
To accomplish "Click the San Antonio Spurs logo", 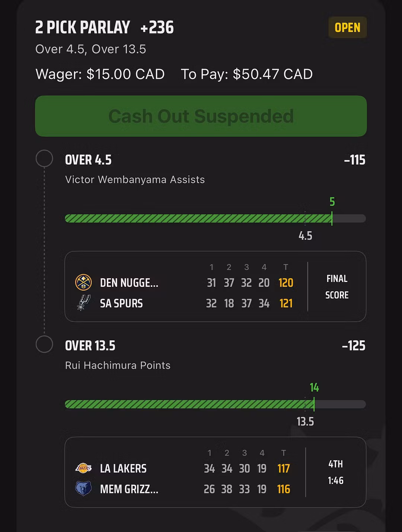I will [x=83, y=303].
